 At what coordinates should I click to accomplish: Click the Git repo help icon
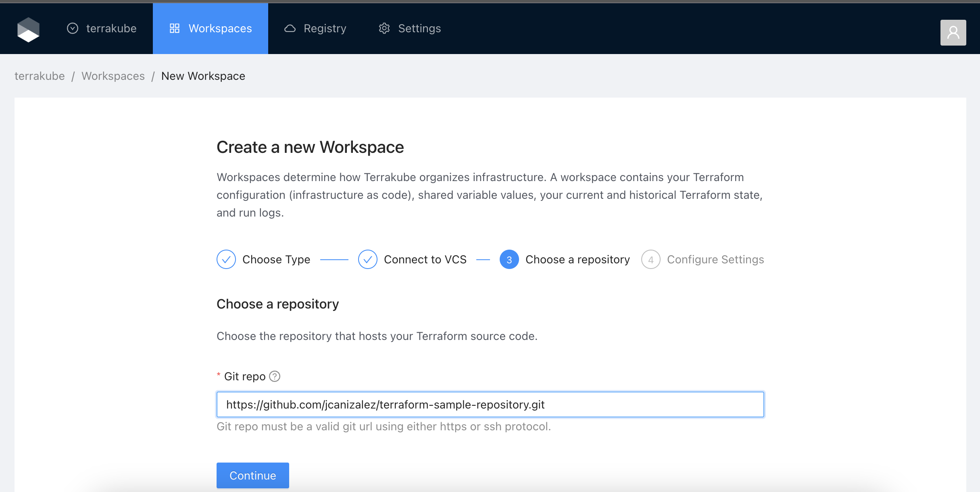point(275,376)
